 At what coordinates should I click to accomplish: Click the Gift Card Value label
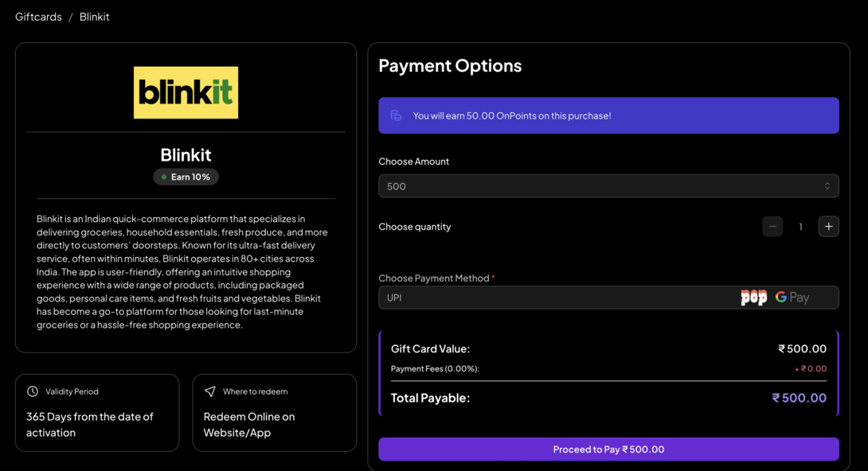(x=430, y=348)
